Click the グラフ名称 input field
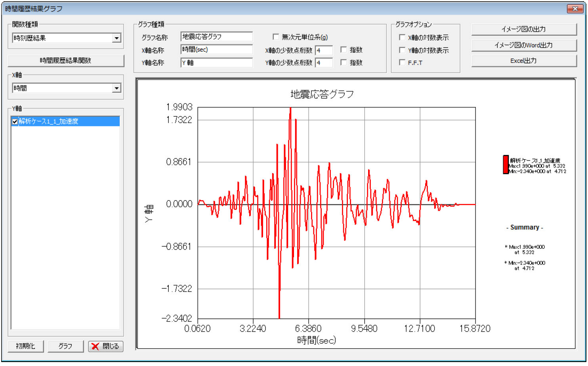 tap(216, 37)
